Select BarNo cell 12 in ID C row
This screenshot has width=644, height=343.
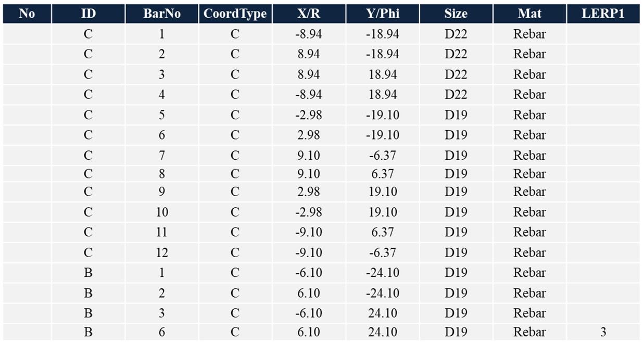[161, 252]
